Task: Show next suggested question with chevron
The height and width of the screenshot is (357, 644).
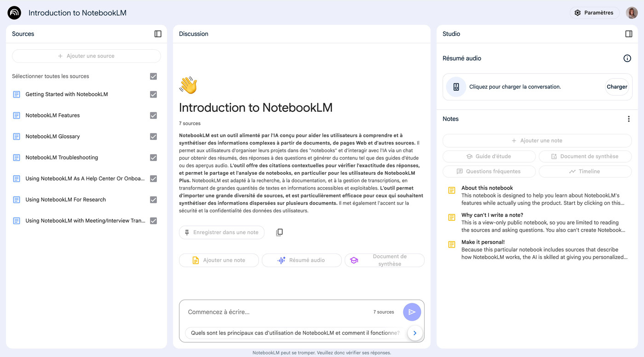Action: click(415, 333)
